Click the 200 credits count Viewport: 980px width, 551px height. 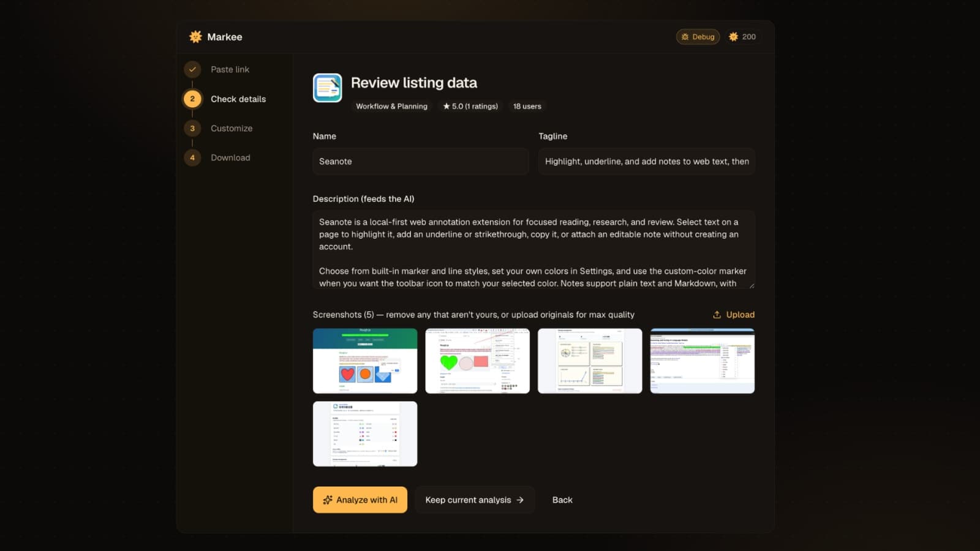click(x=748, y=37)
